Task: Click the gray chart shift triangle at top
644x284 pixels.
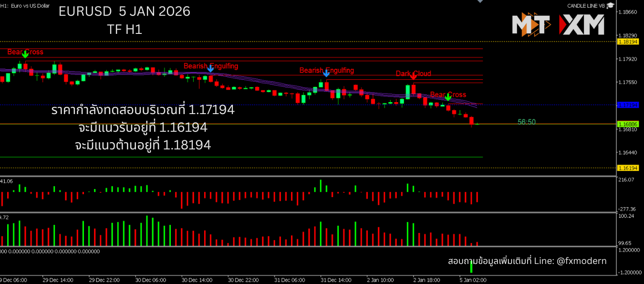Action: [x=480, y=1]
